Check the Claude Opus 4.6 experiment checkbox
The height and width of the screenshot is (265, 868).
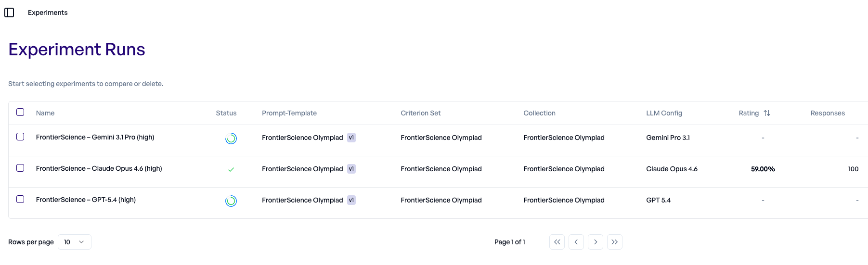pos(20,168)
